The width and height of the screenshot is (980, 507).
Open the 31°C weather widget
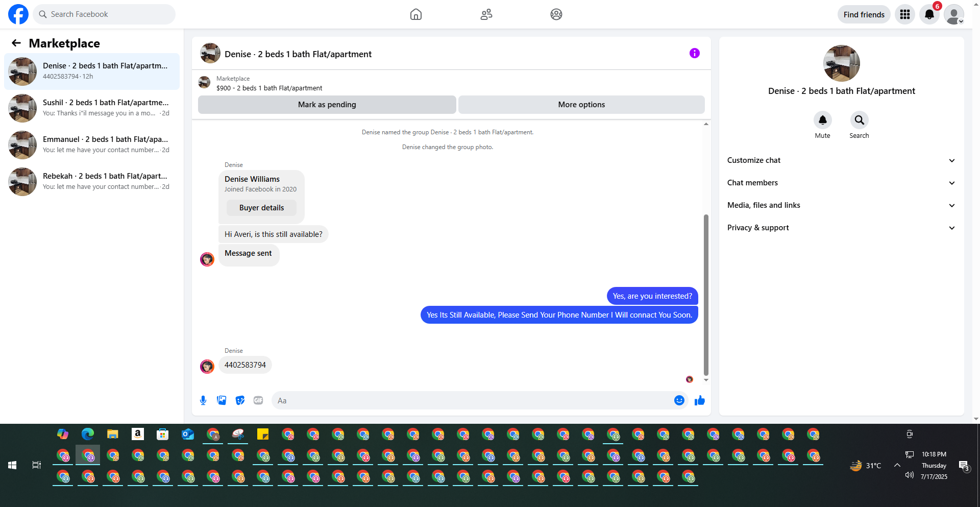click(x=866, y=466)
